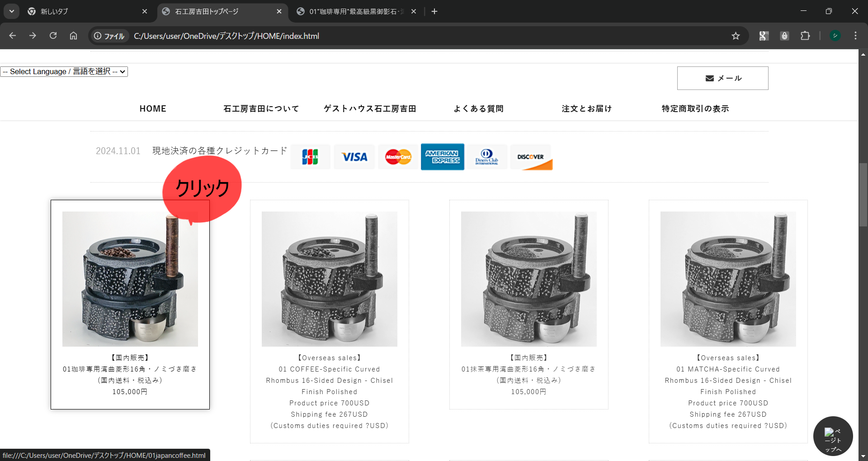Click matcha Shipping fee 267USD text
The height and width of the screenshot is (461, 868).
tap(728, 414)
